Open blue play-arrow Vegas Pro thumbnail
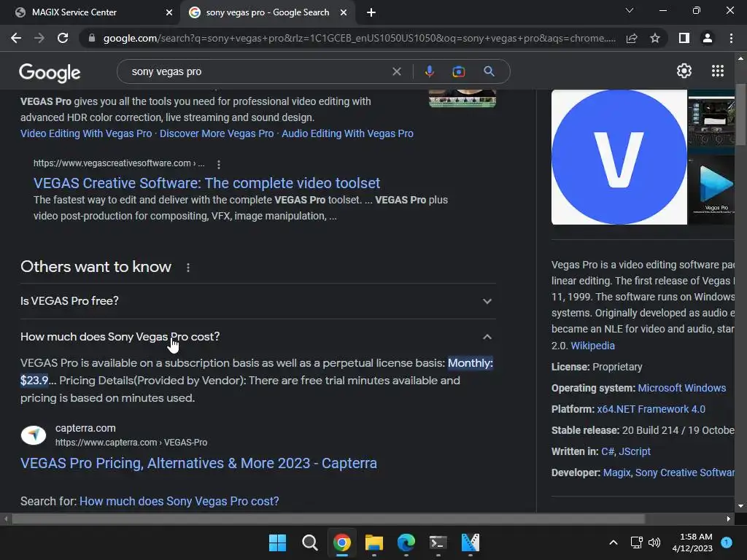 tap(711, 190)
